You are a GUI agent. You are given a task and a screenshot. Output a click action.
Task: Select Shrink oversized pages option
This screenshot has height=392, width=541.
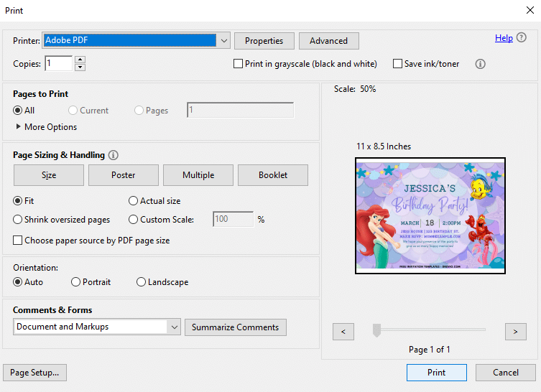click(x=17, y=220)
